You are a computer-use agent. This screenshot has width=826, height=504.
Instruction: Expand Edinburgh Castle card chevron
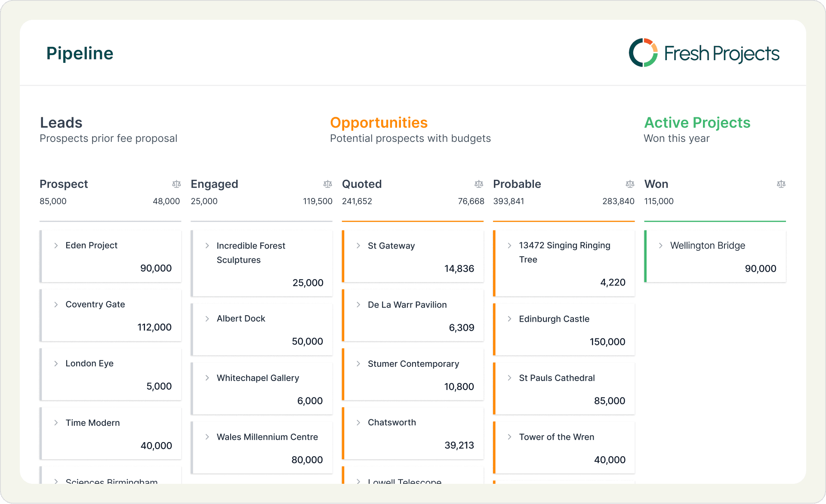509,319
